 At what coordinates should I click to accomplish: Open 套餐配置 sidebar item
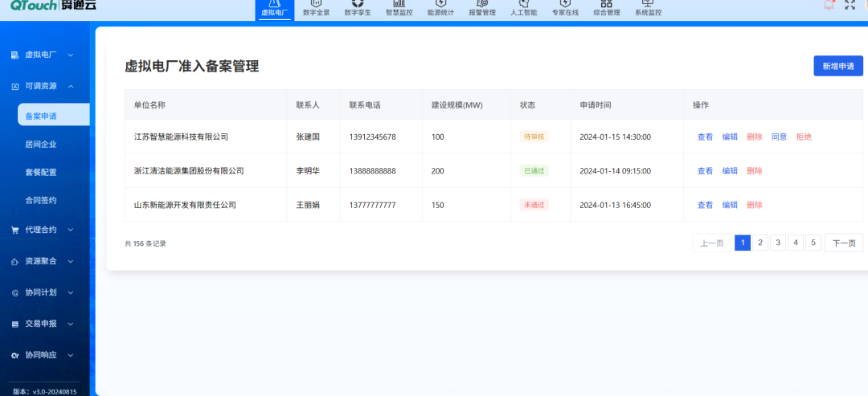[x=41, y=172]
